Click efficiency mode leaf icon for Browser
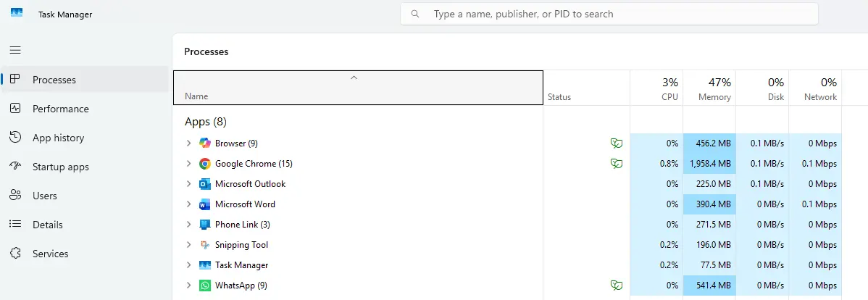The image size is (868, 300). tap(616, 143)
